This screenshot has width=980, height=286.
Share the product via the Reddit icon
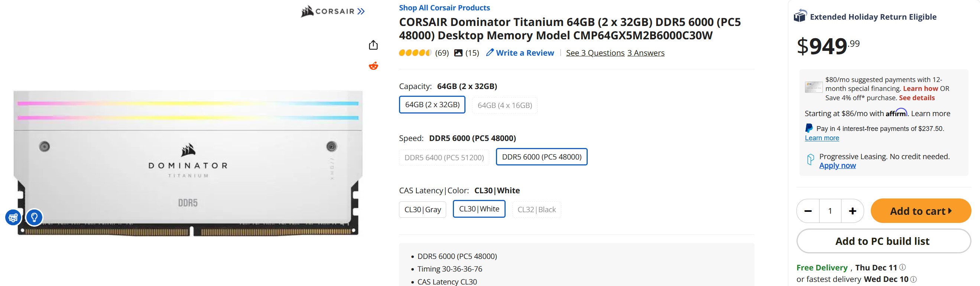pyautogui.click(x=373, y=66)
